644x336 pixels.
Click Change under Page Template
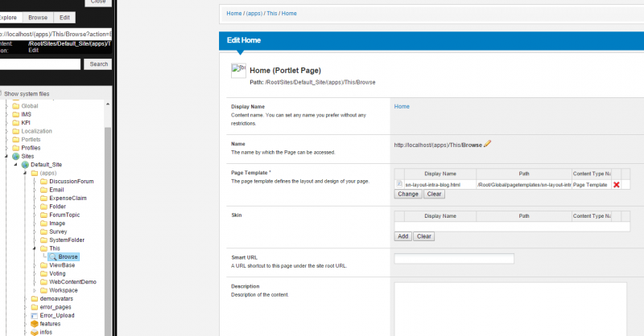(408, 194)
